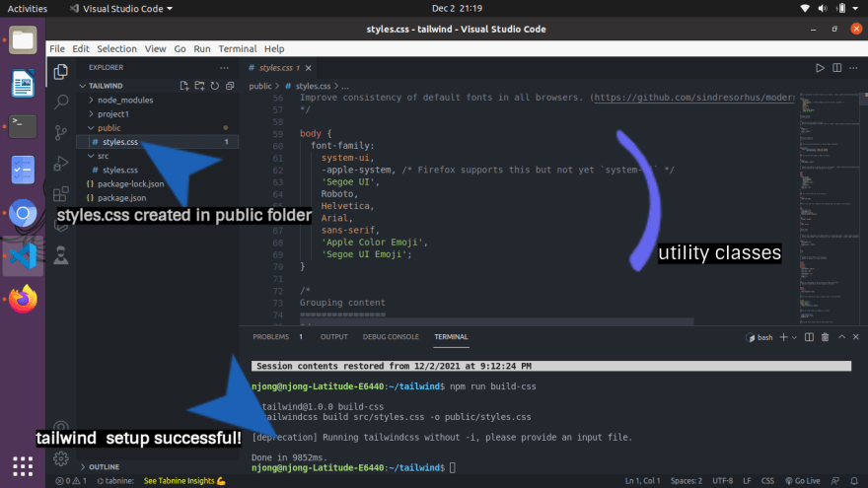
Task: Click styles.css breadcrumb segment
Action: [313, 87]
